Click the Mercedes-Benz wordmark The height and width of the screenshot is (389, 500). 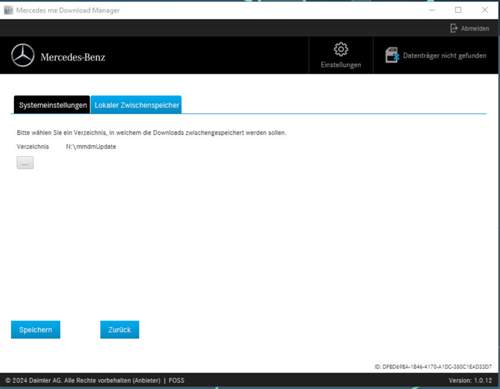pos(73,57)
